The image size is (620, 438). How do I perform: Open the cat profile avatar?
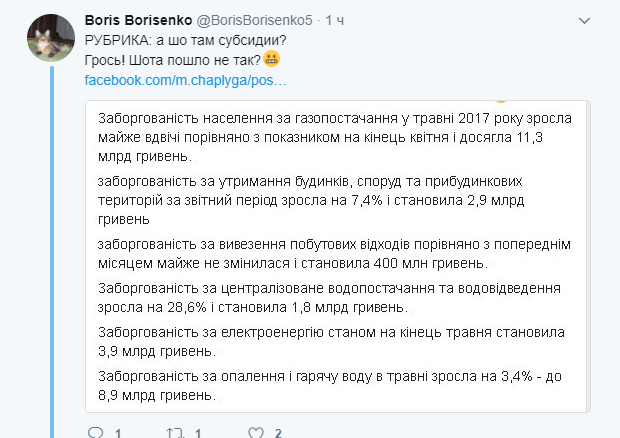coord(51,38)
